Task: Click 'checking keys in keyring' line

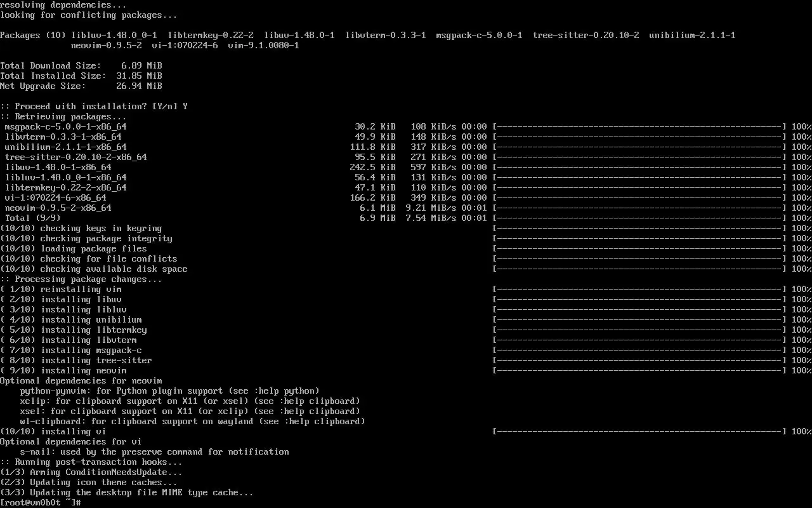Action: pos(81,228)
